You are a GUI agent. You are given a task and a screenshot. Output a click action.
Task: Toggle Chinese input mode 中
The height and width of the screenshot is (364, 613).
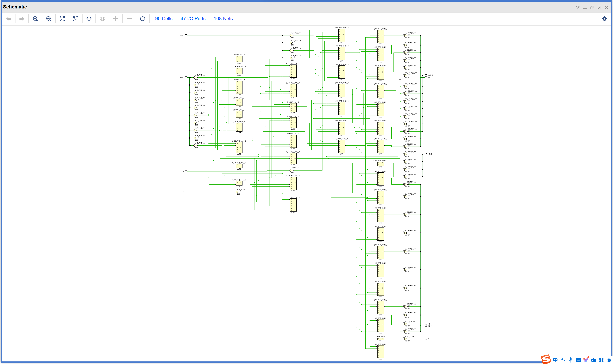(555, 360)
